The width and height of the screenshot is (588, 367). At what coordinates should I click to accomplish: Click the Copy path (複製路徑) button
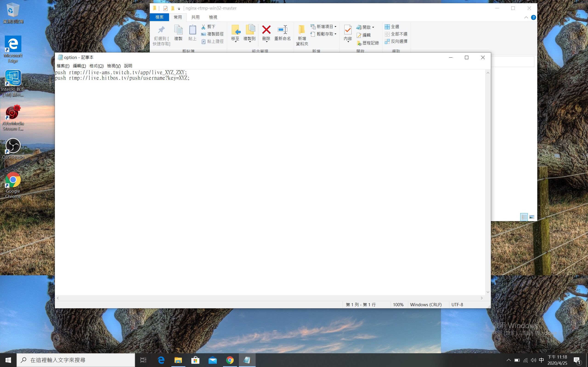tap(212, 34)
